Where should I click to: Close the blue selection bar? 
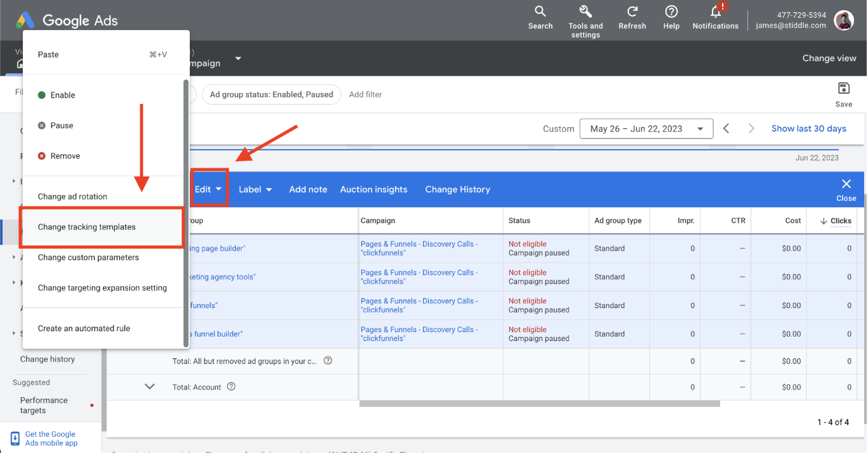coord(846,189)
